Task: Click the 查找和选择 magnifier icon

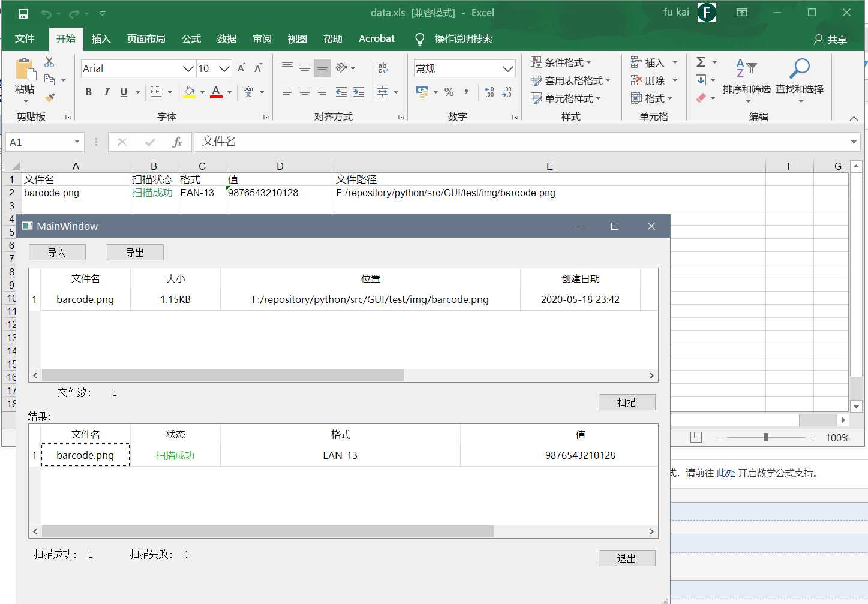Action: click(x=800, y=68)
